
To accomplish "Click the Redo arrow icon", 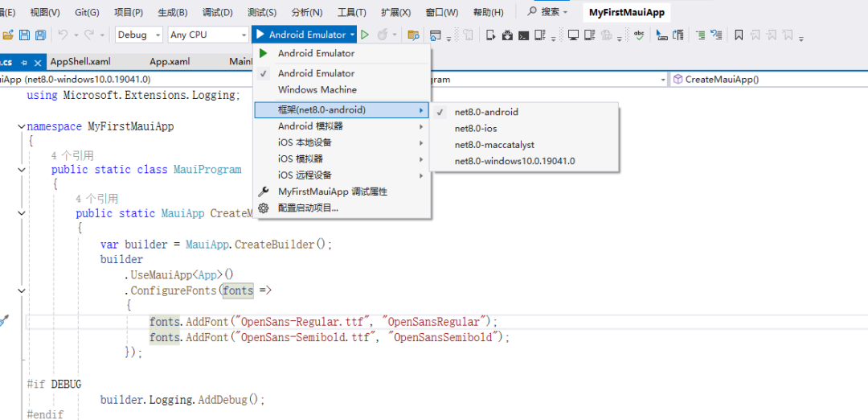I will pyautogui.click(x=88, y=35).
